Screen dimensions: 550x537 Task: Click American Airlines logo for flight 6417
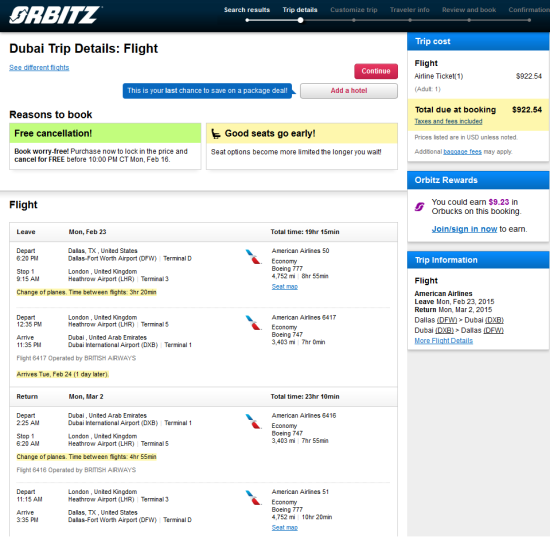[253, 323]
